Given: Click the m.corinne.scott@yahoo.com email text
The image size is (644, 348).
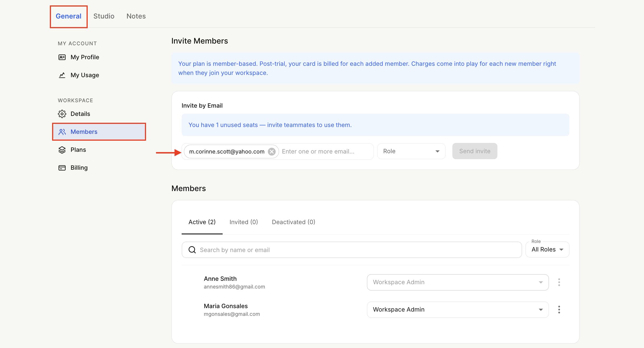Looking at the screenshot, I should click(x=227, y=152).
